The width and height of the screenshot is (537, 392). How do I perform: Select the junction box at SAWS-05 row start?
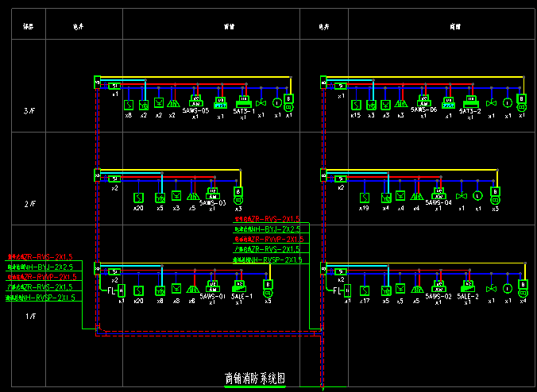point(97,83)
